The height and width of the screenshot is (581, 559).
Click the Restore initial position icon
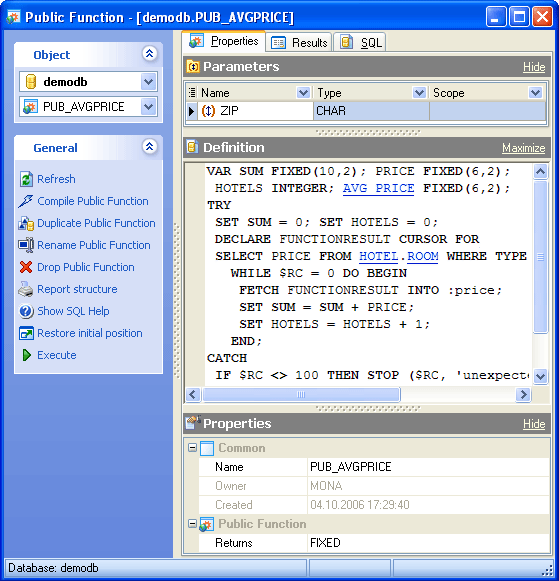pos(26,333)
